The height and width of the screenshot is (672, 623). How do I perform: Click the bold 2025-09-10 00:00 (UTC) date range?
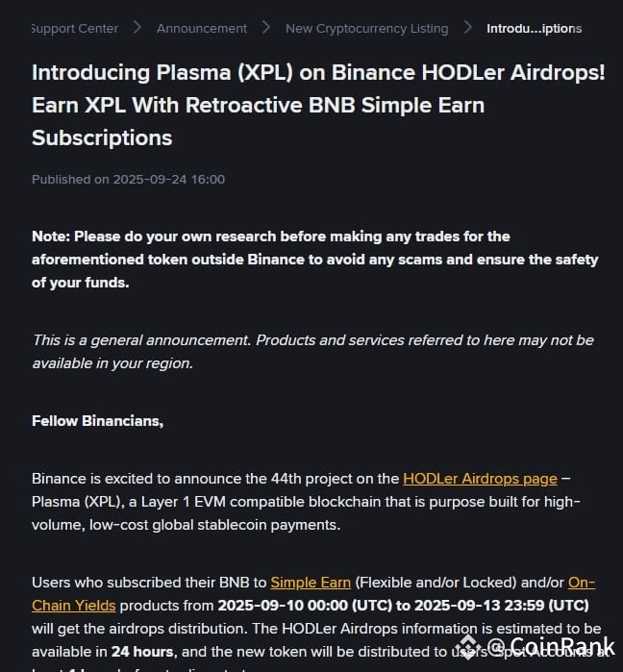click(403, 605)
